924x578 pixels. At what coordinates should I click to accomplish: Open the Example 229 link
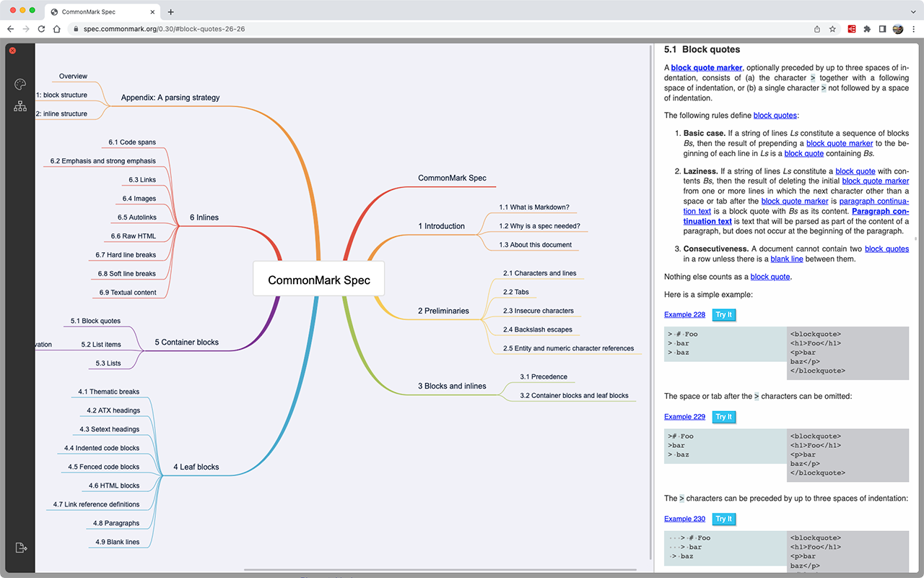pyautogui.click(x=684, y=417)
